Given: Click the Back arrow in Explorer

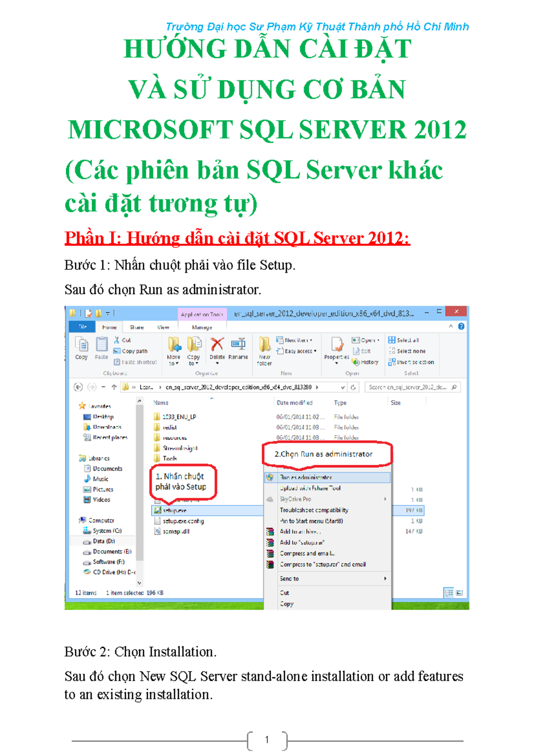Looking at the screenshot, I should click(78, 387).
